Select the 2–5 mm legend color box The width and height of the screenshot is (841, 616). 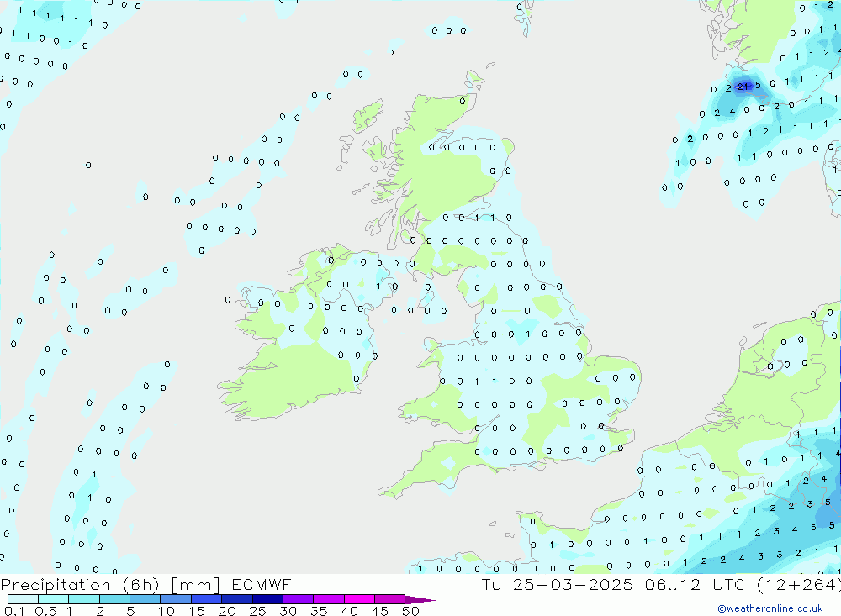point(114,599)
